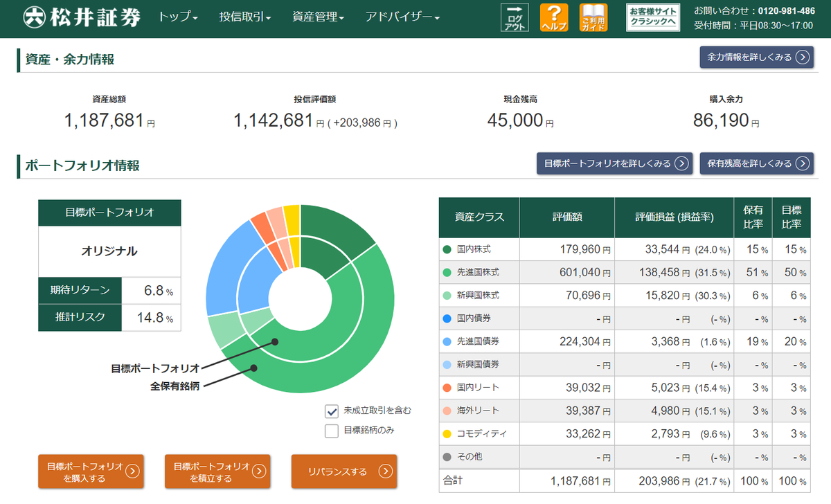Click the ポートフォリオ情報 section heading
The width and height of the screenshot is (831, 504).
pos(82,165)
